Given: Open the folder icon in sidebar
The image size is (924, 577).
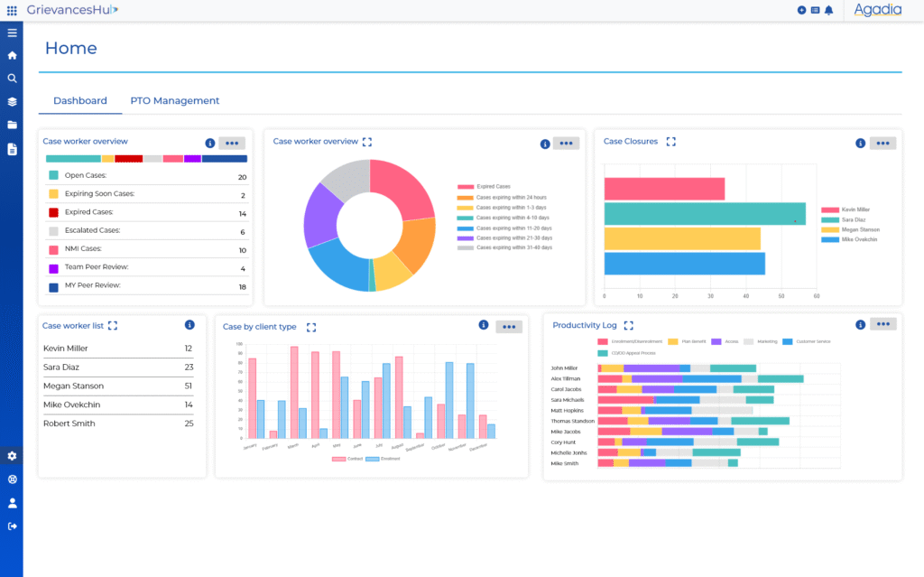Looking at the screenshot, I should pos(12,126).
